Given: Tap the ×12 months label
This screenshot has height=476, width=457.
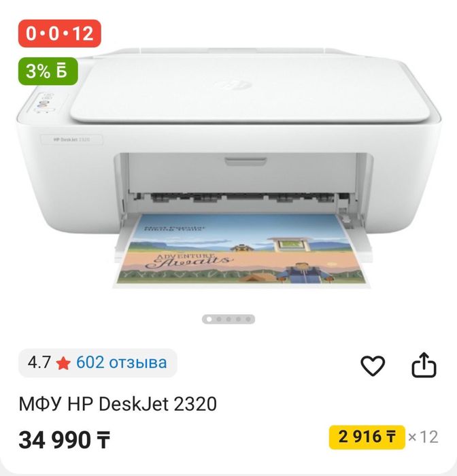Looking at the screenshot, I should click(423, 437).
